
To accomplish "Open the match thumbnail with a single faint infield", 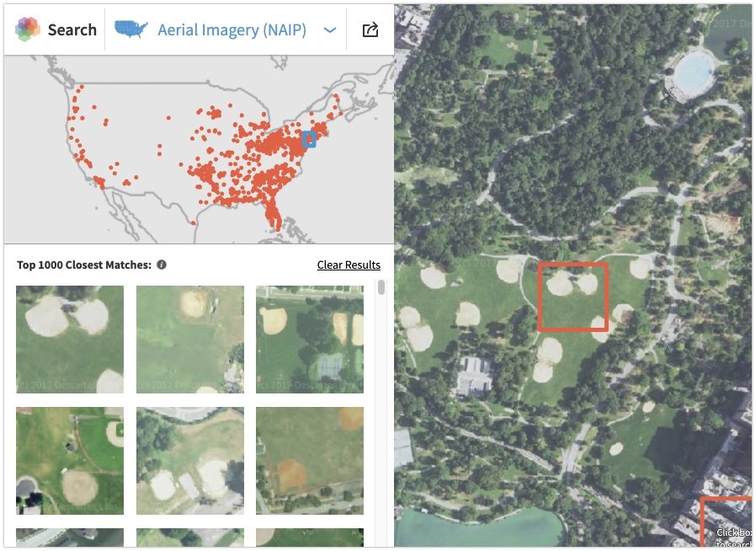I will [190, 340].
